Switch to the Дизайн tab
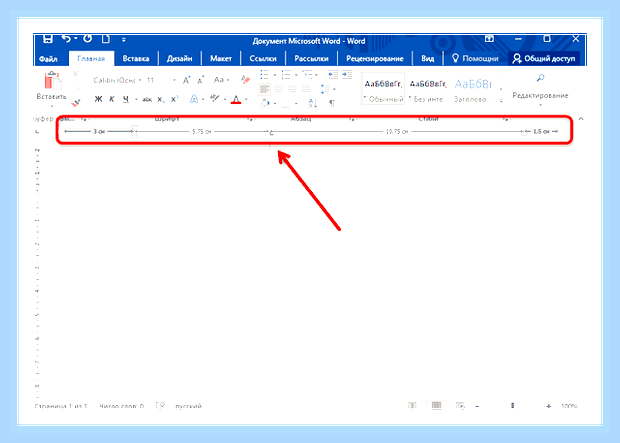Image resolution: width=620 pixels, height=443 pixels. [x=180, y=59]
